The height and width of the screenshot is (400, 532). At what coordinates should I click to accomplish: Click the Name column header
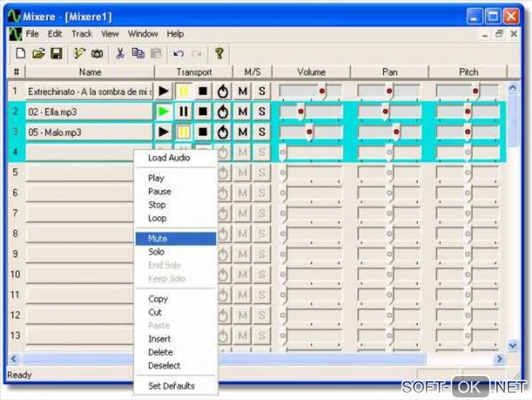tap(90, 72)
